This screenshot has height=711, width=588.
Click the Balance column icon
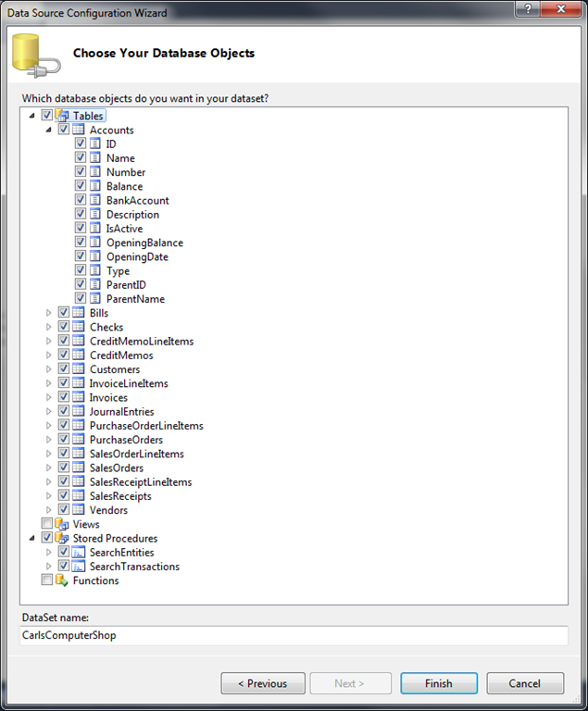pyautogui.click(x=95, y=187)
